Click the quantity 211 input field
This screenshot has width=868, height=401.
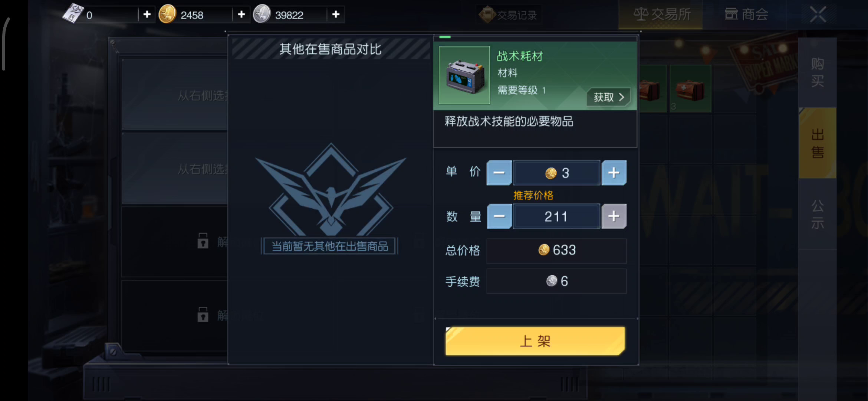(x=556, y=216)
